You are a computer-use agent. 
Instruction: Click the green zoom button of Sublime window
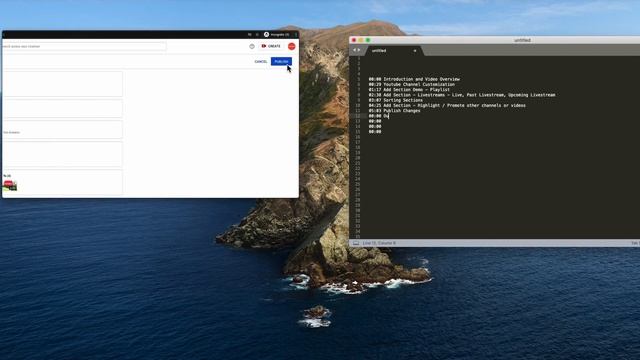(368, 40)
